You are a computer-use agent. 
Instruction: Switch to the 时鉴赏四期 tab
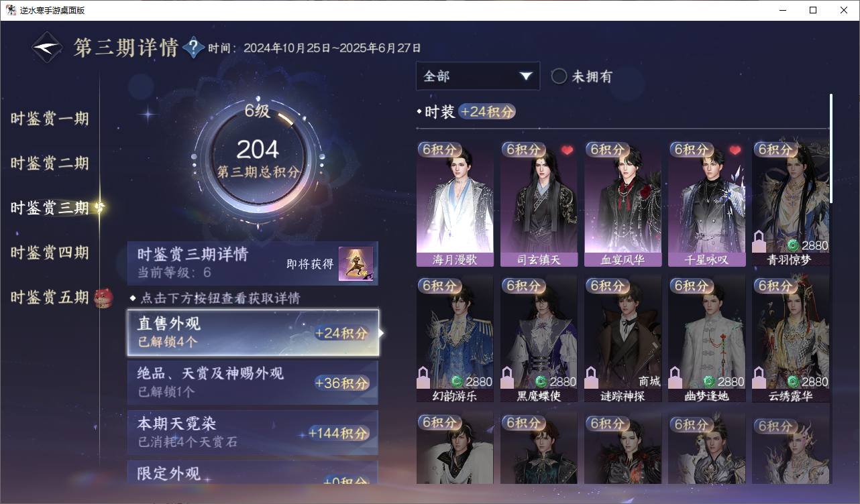point(50,253)
